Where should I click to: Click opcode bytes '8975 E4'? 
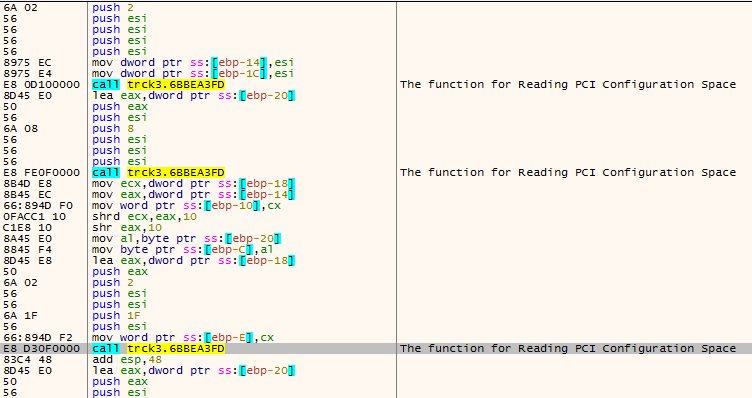(x=27, y=73)
